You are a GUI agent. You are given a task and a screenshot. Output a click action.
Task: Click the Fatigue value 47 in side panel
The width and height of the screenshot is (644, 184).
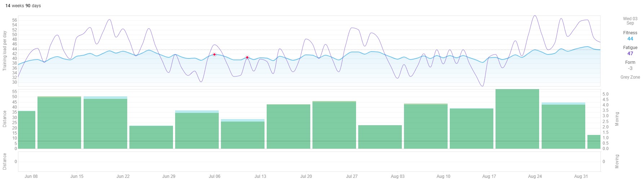pyautogui.click(x=630, y=53)
